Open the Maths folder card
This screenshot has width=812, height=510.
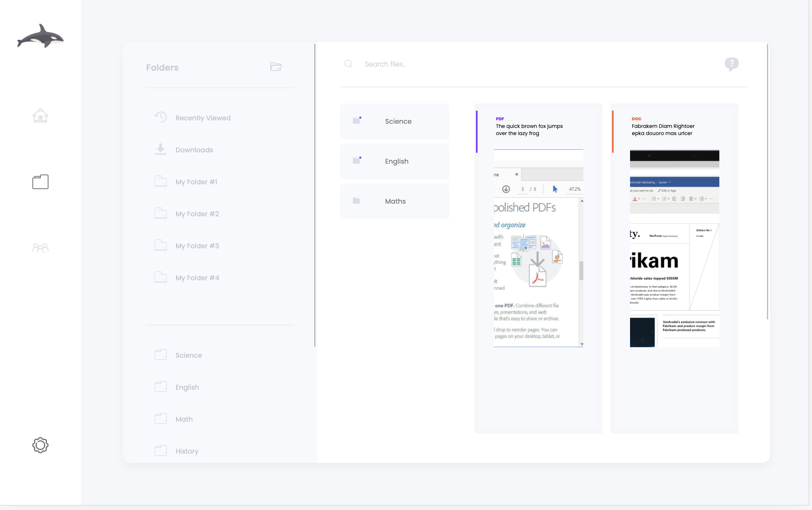click(x=395, y=201)
